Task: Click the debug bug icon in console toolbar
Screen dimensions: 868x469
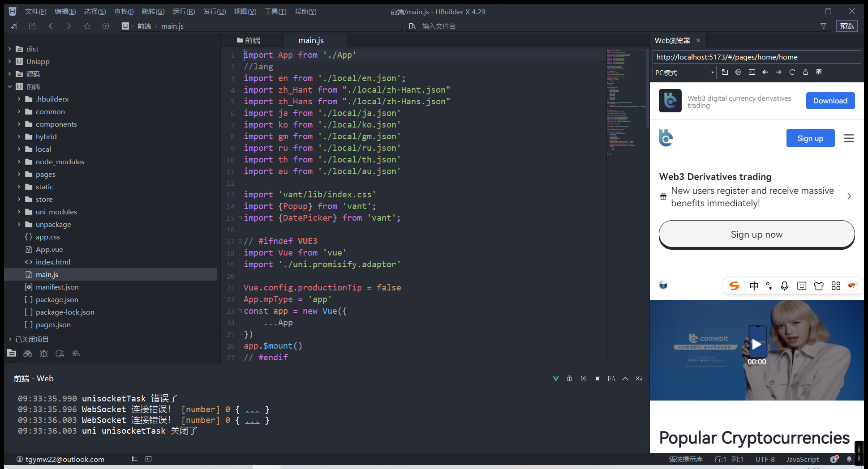Action: [x=569, y=379]
